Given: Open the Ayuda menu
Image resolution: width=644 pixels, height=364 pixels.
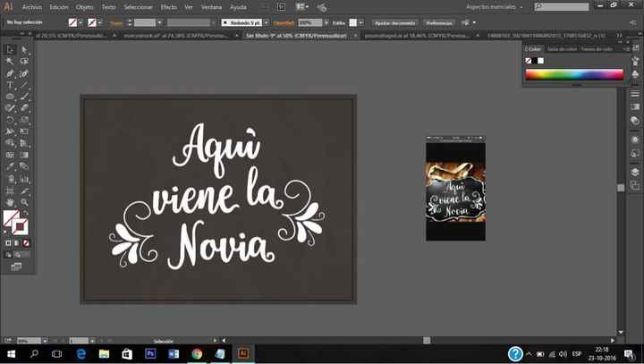Looking at the screenshot, I should [x=238, y=7].
